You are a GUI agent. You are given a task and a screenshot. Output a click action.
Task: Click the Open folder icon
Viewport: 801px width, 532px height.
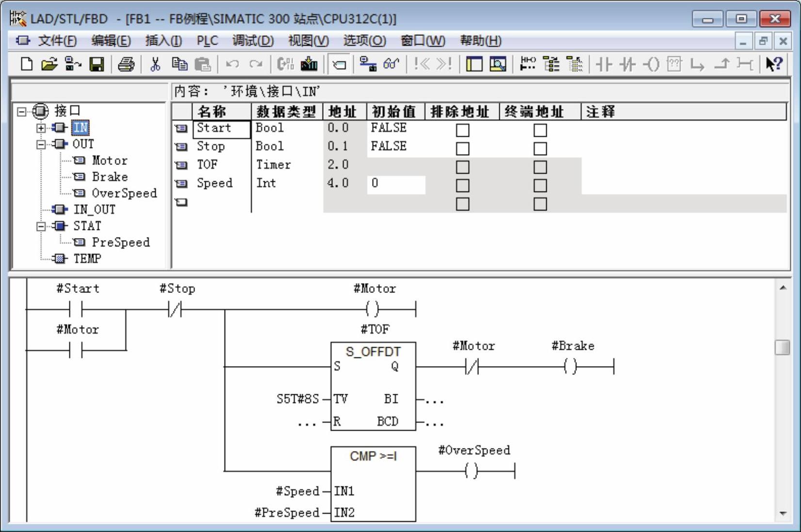pyautogui.click(x=49, y=64)
